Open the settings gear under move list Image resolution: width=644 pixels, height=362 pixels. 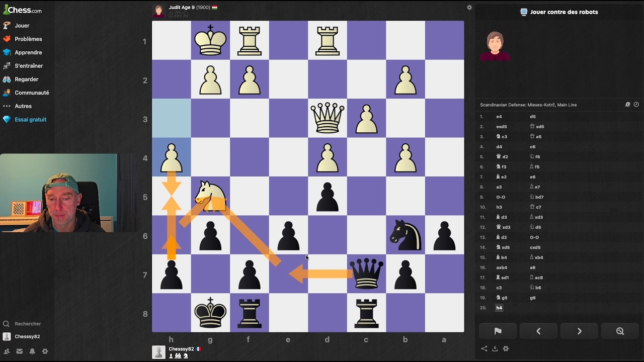[506, 348]
